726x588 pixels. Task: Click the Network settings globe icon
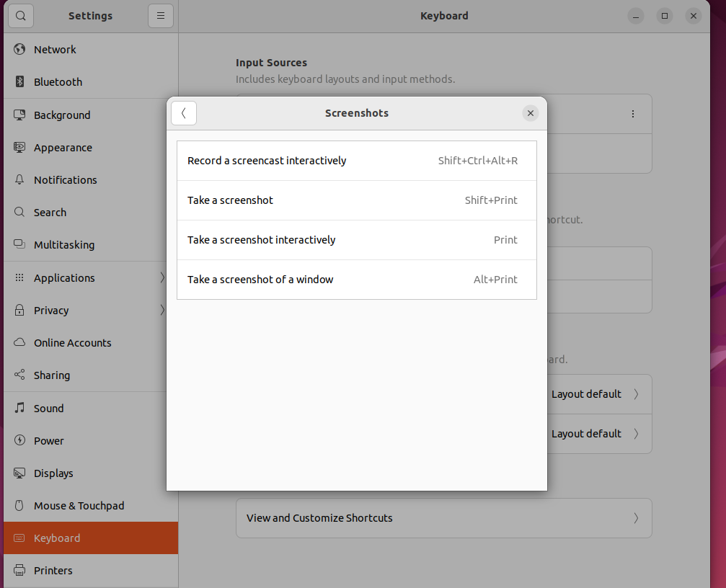pyautogui.click(x=19, y=49)
